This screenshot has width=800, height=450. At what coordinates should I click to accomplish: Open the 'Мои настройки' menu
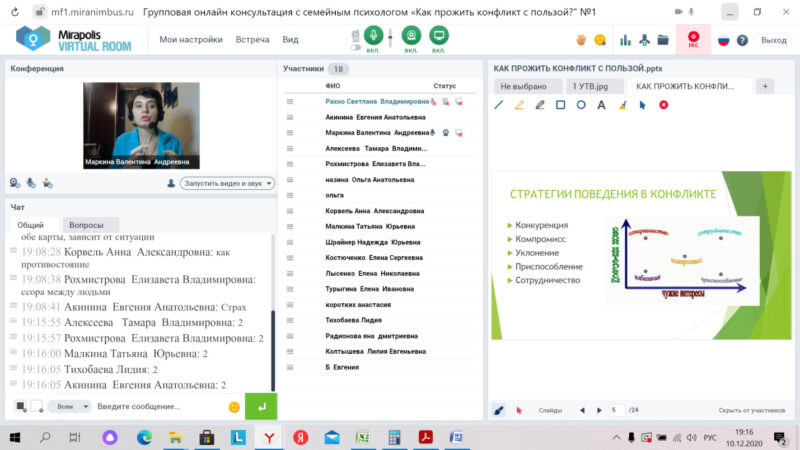pyautogui.click(x=191, y=39)
